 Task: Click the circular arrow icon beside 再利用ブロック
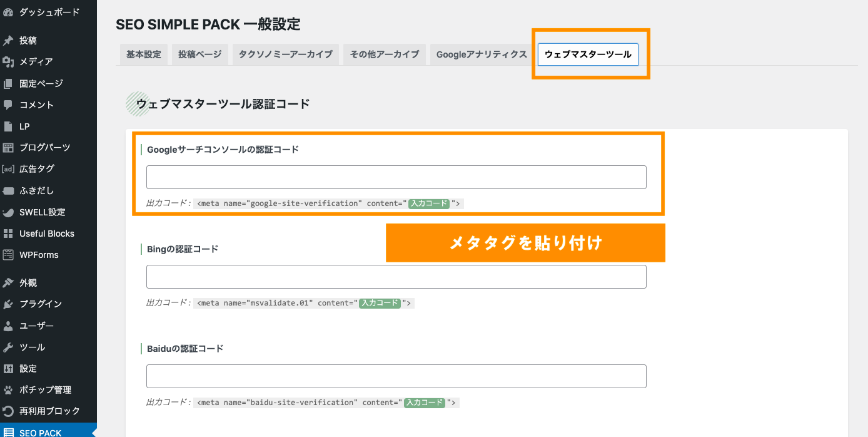tap(8, 411)
